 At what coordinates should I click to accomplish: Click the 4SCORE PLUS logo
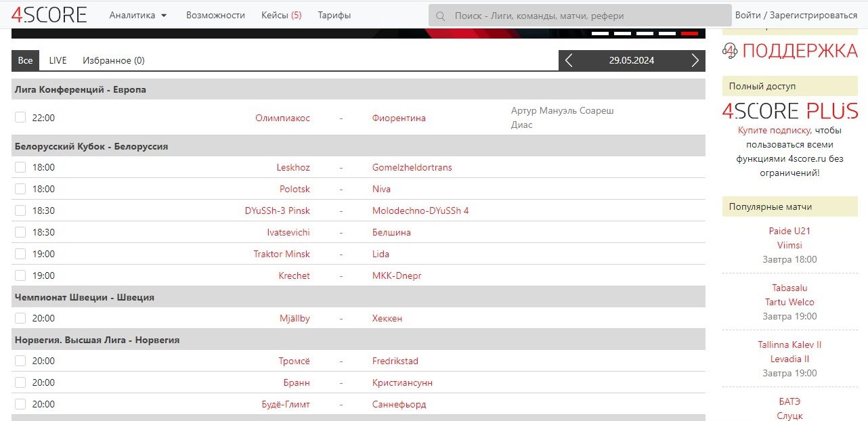[x=789, y=111]
